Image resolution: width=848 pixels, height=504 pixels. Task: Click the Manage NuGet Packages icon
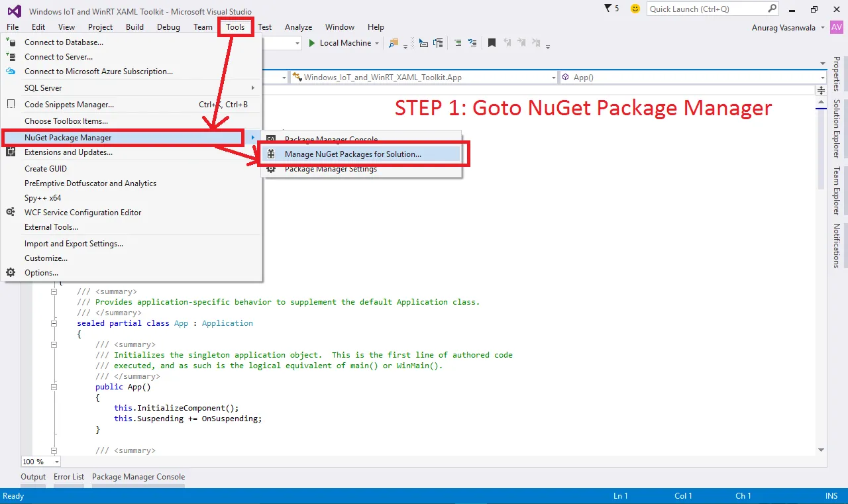pyautogui.click(x=271, y=154)
